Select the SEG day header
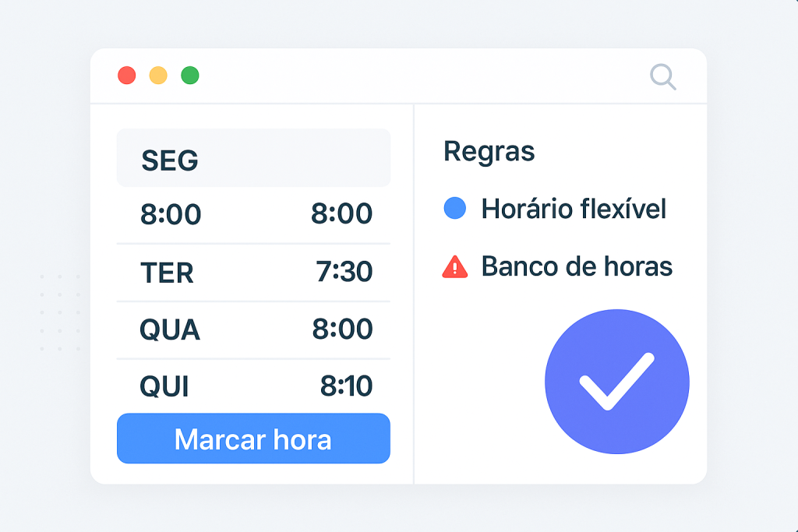798x532 pixels. tap(170, 160)
